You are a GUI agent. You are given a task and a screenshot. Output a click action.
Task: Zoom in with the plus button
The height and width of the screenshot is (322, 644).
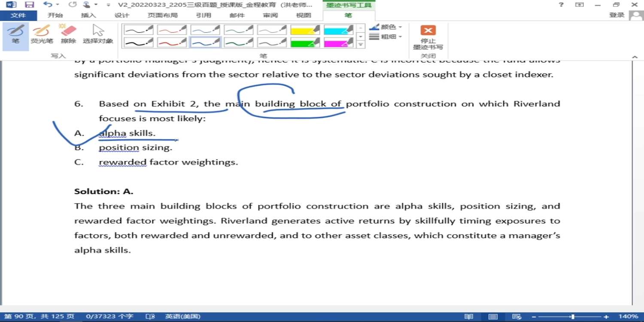pyautogui.click(x=606, y=316)
